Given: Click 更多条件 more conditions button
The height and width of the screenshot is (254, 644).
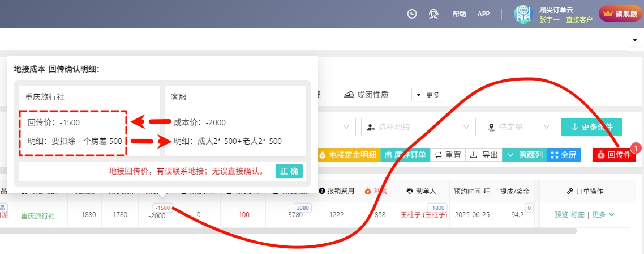Looking at the screenshot, I should (x=591, y=127).
